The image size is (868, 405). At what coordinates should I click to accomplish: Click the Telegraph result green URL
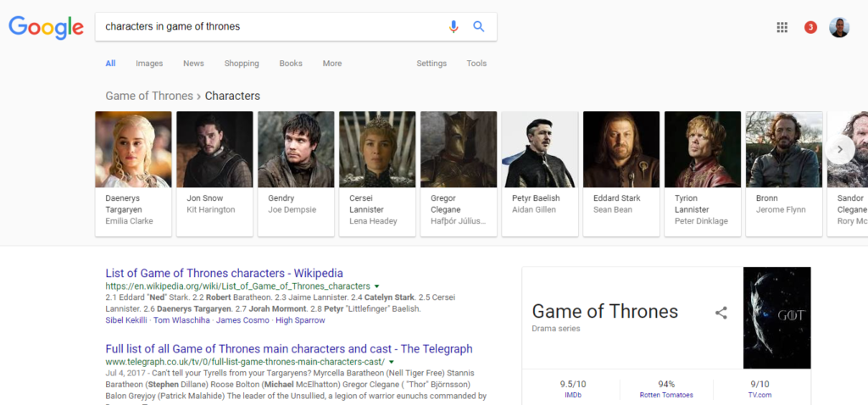coord(245,362)
